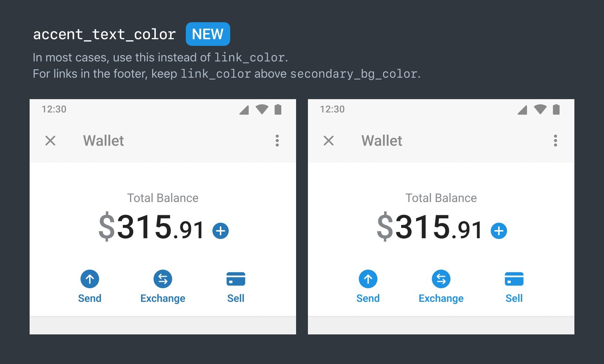Screen dimensions: 604x364
Task: Click the Total Balance label in the left wallet
Action: point(163,198)
